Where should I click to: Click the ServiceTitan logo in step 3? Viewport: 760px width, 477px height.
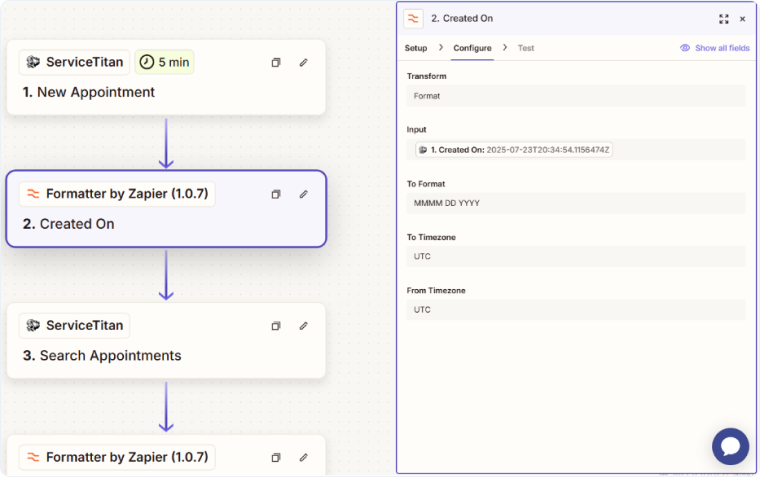point(33,325)
